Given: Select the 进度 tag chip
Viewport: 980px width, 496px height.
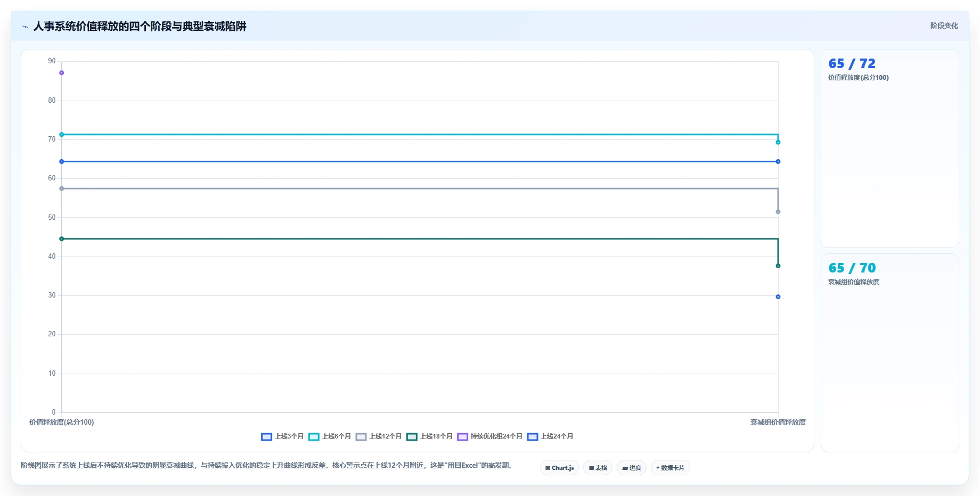Looking at the screenshot, I should [632, 468].
